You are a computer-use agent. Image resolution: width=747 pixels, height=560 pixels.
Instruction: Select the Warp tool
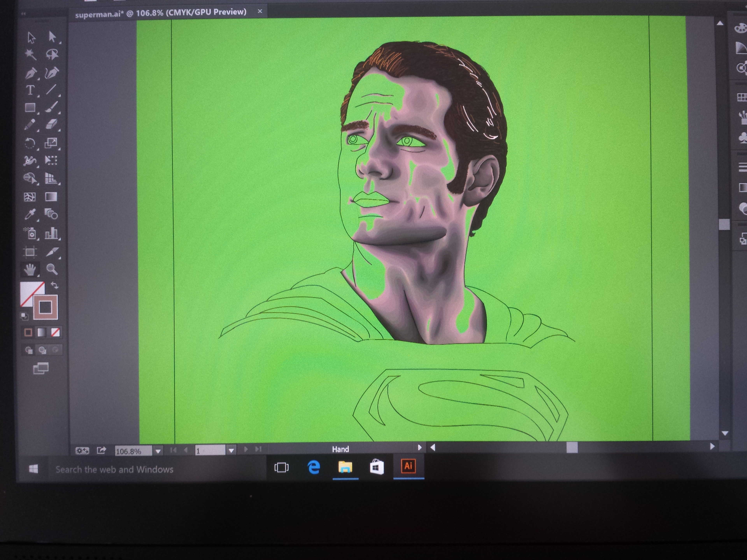pyautogui.click(x=30, y=161)
